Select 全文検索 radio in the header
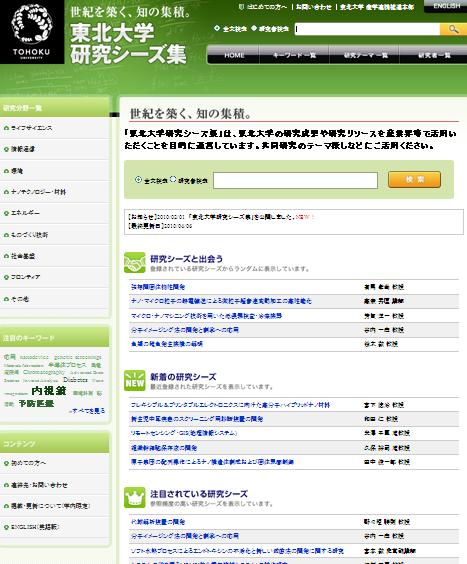467x564 pixels. pyautogui.click(x=217, y=28)
